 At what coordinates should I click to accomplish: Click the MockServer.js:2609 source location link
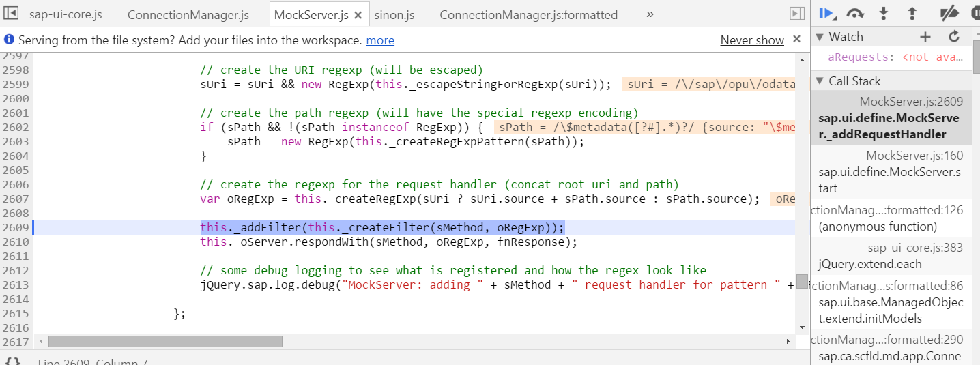point(911,102)
